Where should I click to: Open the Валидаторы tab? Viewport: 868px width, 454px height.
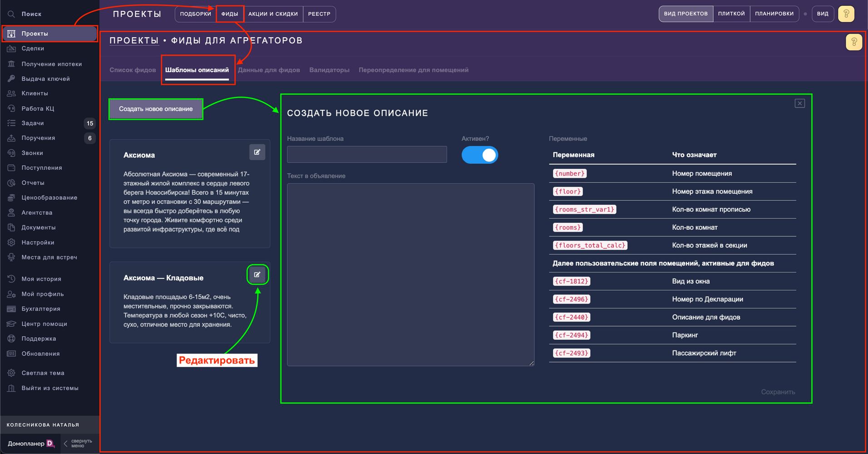tap(330, 70)
